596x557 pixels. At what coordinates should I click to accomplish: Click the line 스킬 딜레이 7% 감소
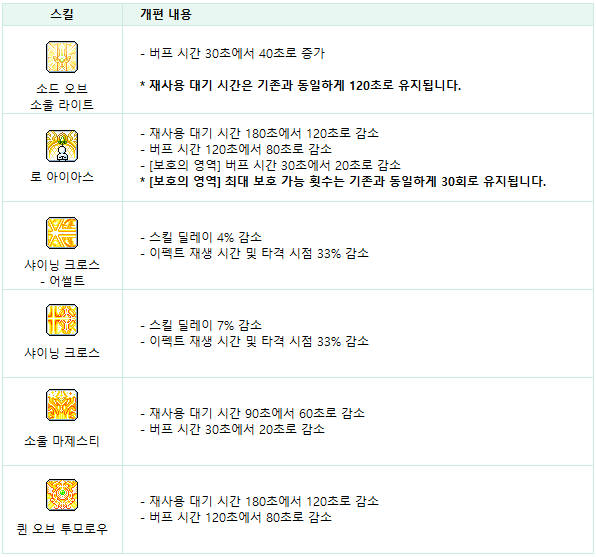201,325
